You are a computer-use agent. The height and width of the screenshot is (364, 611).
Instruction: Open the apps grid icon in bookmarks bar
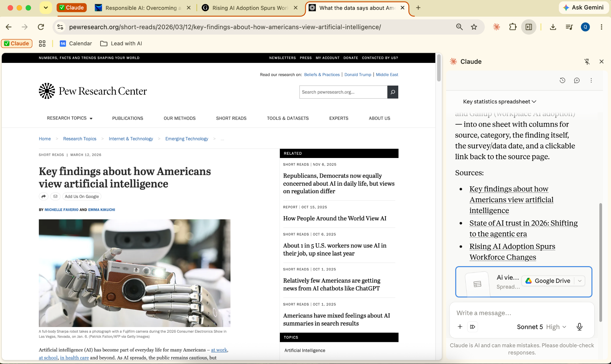coord(42,44)
